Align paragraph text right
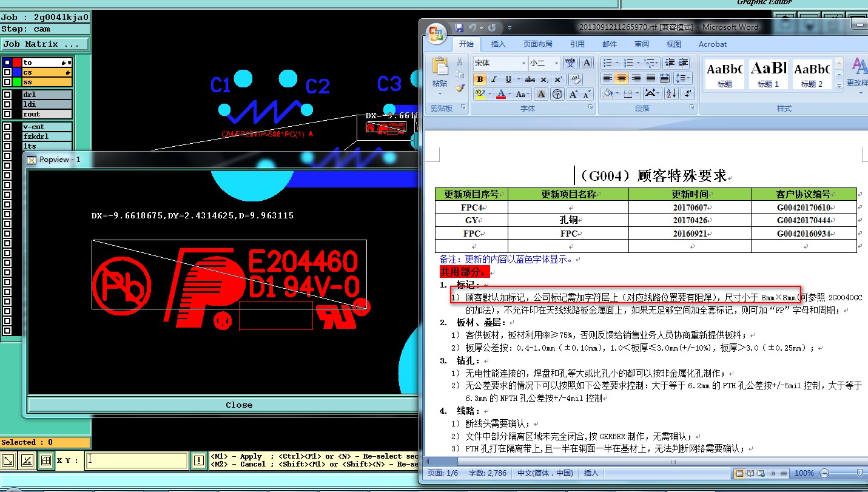Screen dimensions: 868x492 [636, 78]
